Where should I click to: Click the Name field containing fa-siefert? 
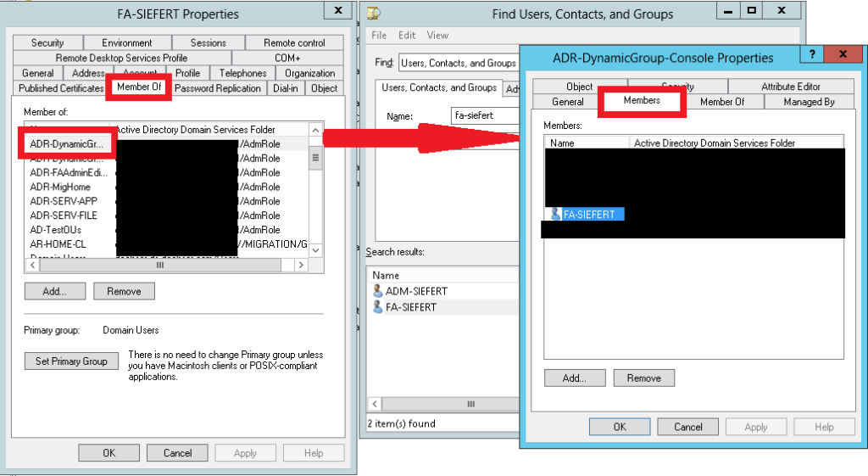pos(485,115)
